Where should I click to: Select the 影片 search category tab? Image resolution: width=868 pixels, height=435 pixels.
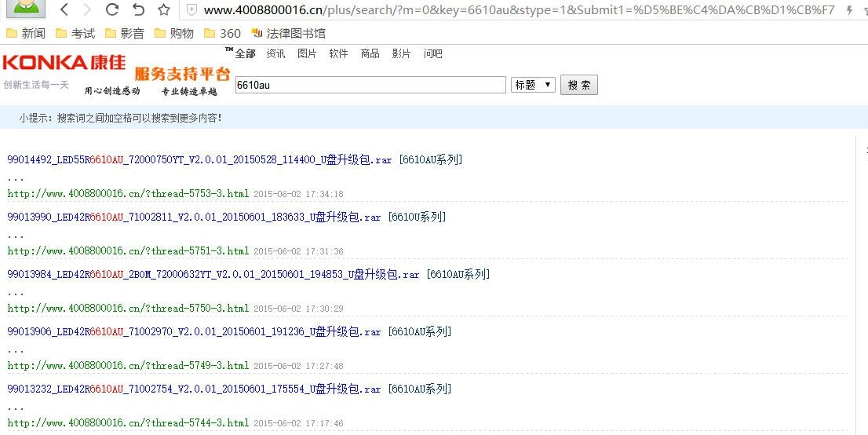[x=401, y=53]
